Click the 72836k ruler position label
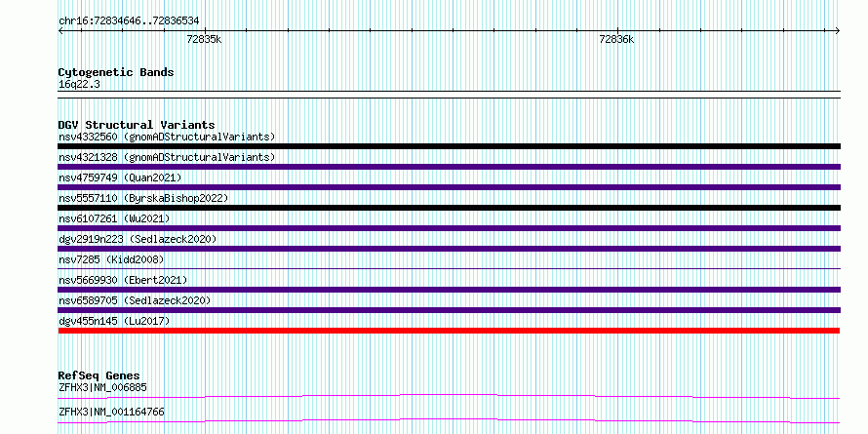Screen dimensions: 868x434 pos(616,39)
